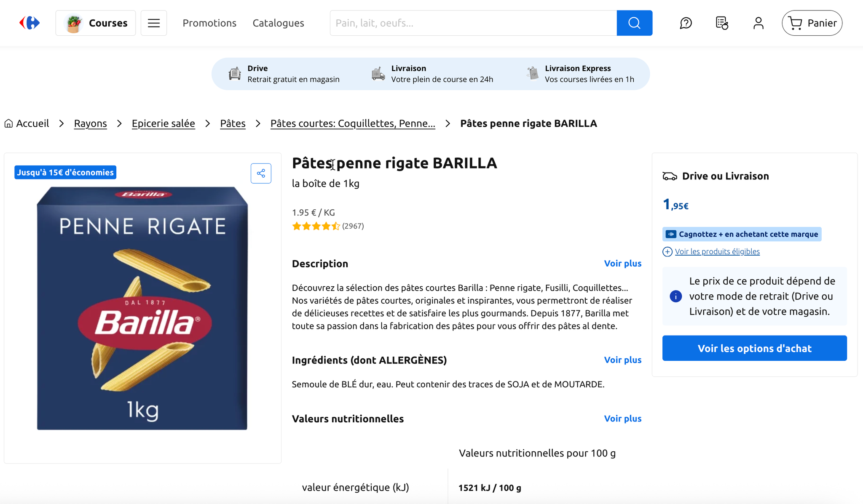This screenshot has width=863, height=504.
Task: Click the blue search magnifier button
Action: click(634, 23)
